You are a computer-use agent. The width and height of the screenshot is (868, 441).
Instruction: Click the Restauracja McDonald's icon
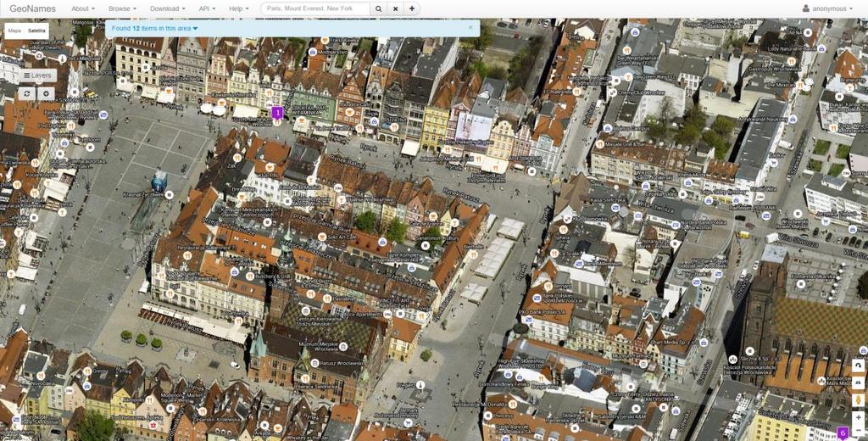[x=512, y=405]
